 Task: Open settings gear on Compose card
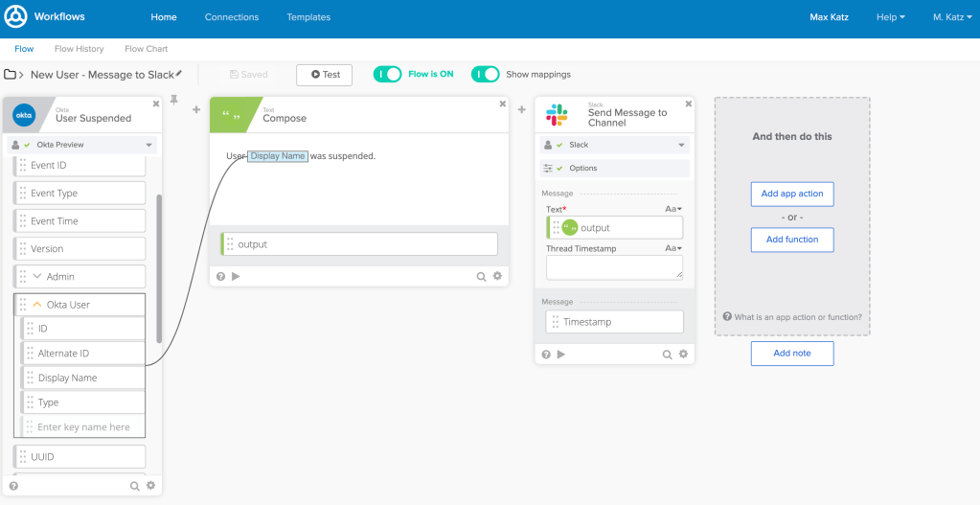pyautogui.click(x=497, y=276)
